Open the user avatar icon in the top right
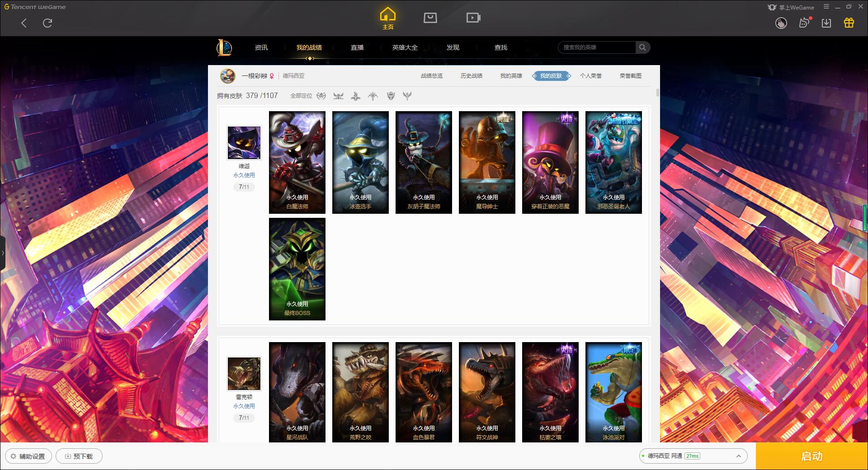Viewport: 868px width, 470px height. point(781,23)
